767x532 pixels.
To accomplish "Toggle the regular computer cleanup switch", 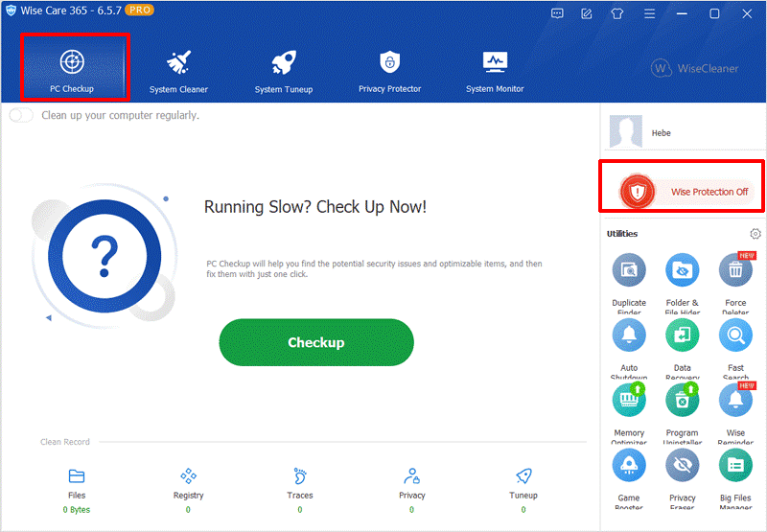I will (21, 115).
